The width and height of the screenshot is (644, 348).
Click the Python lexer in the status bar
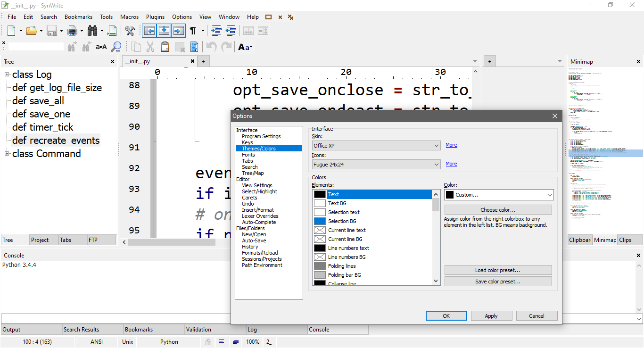(x=169, y=342)
